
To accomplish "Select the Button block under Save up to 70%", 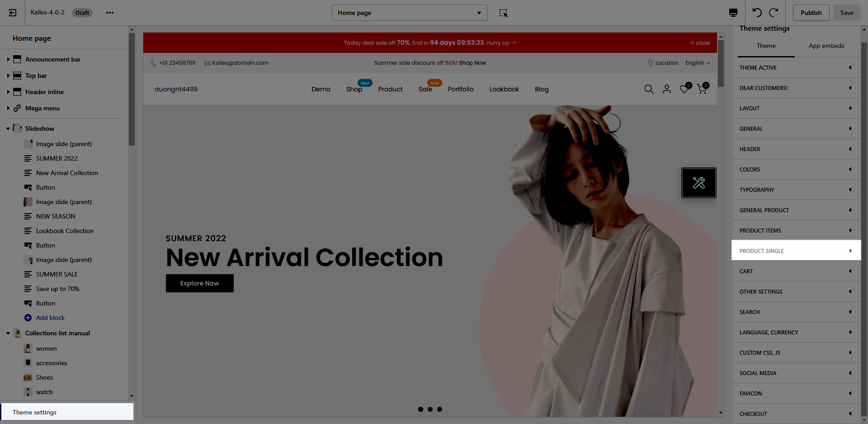I will [45, 303].
